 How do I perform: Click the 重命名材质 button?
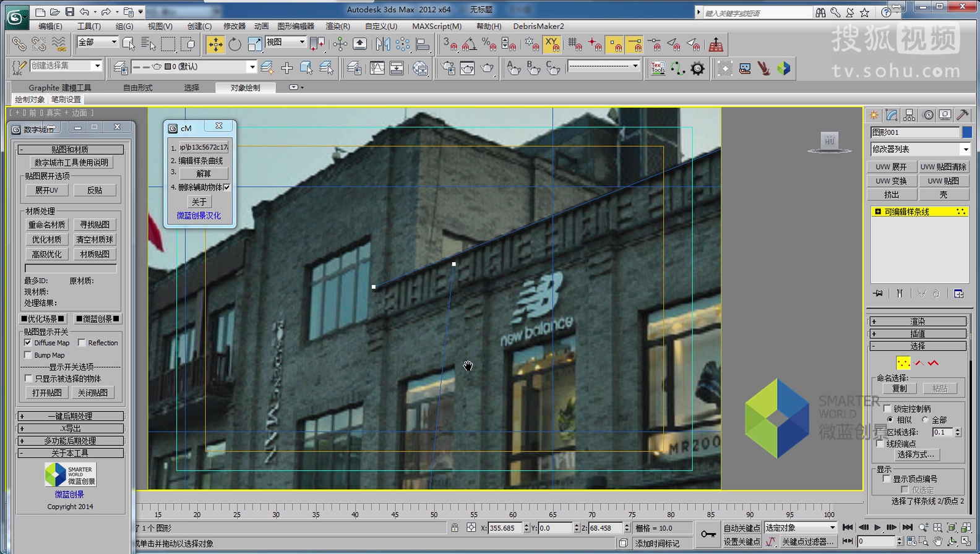[x=47, y=224]
